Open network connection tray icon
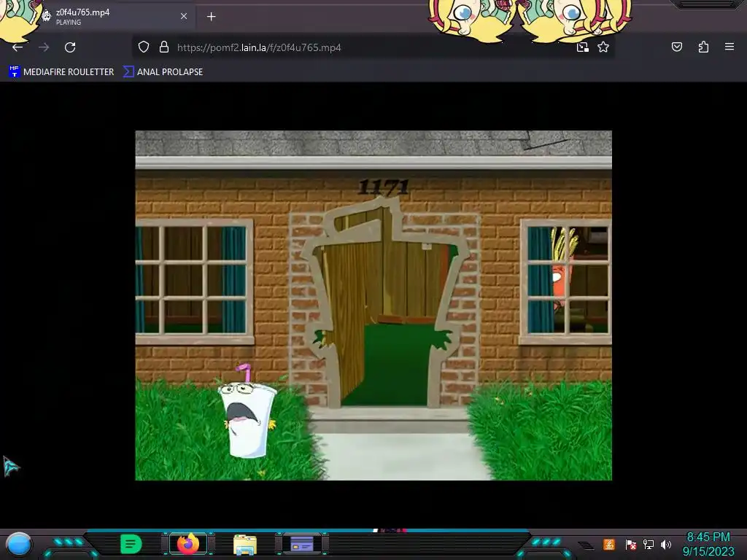 coord(649,544)
